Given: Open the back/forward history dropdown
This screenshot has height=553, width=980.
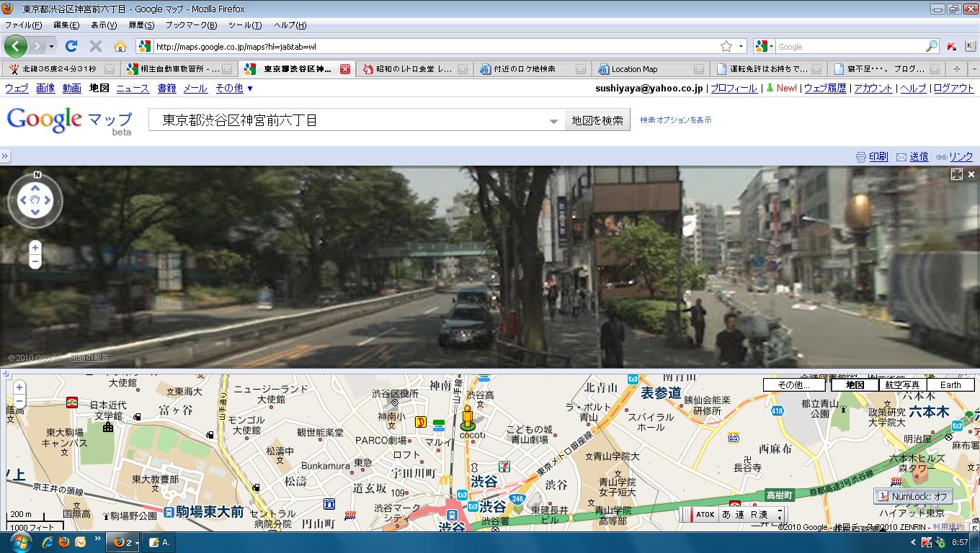Looking at the screenshot, I should 53,46.
